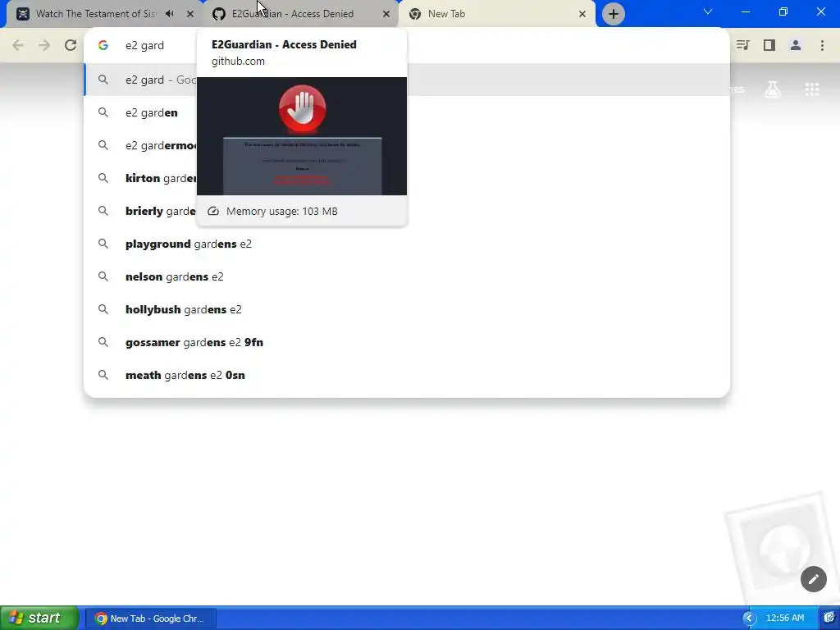Open the tab search chevron
Viewport: 840px width, 630px height.
click(x=708, y=11)
